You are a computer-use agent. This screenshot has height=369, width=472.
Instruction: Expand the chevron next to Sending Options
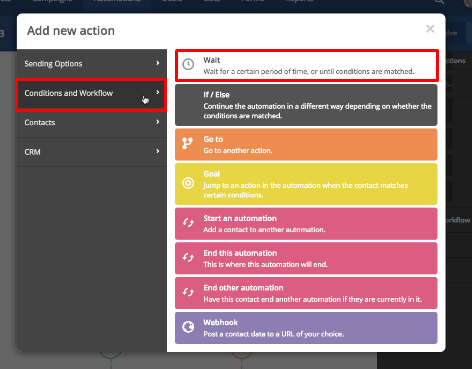click(x=158, y=63)
